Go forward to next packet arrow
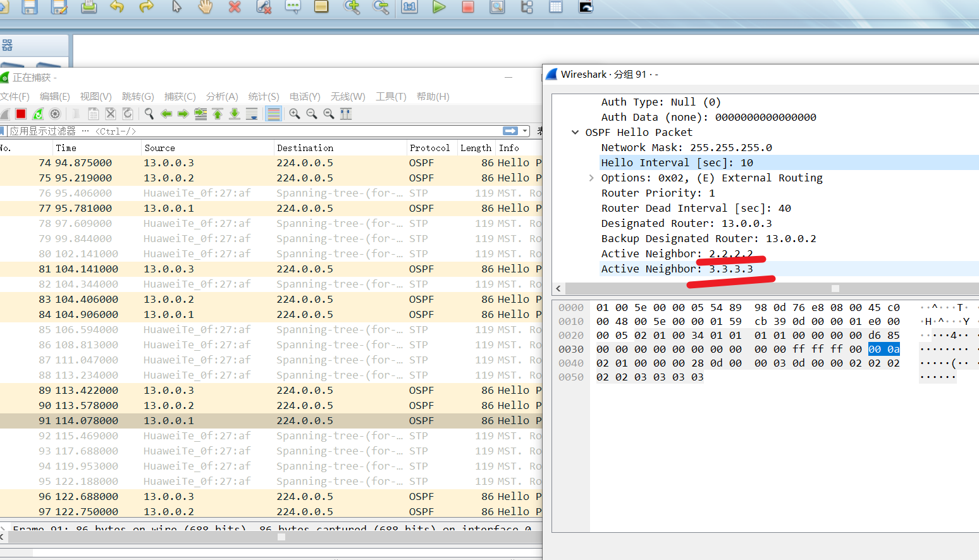 (183, 114)
